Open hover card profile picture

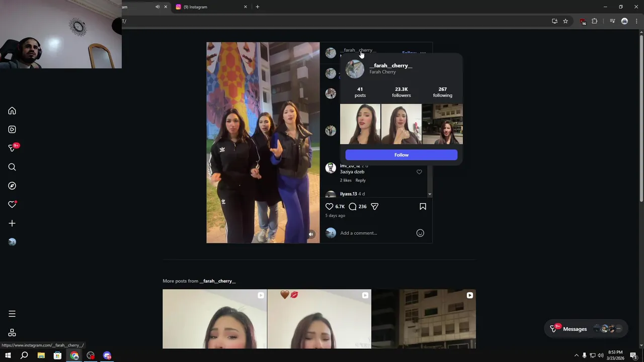pyautogui.click(x=355, y=69)
